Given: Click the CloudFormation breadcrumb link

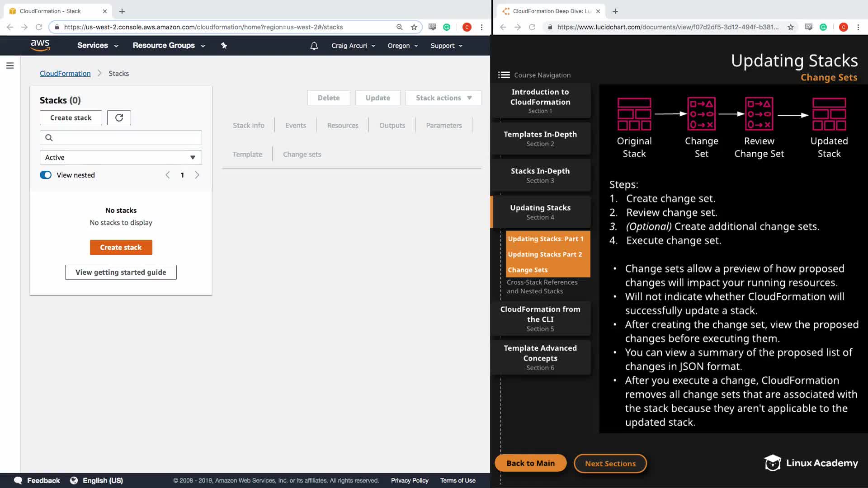Looking at the screenshot, I should pos(65,73).
